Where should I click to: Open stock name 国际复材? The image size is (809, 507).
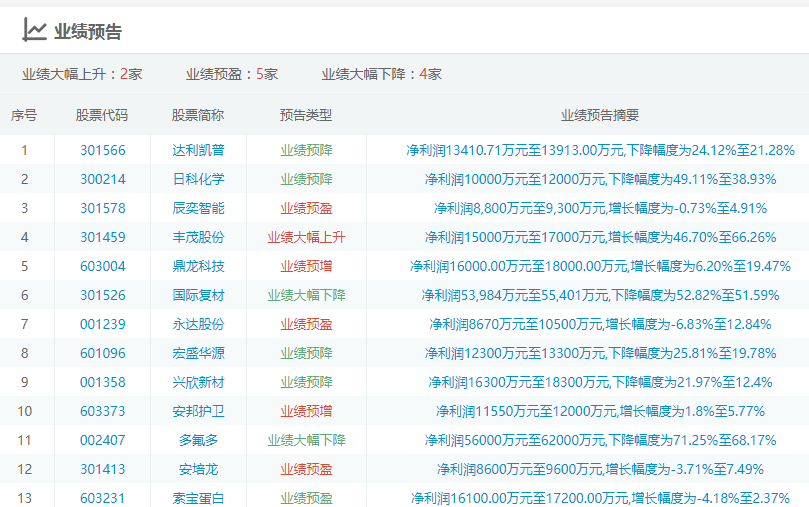[x=199, y=295]
